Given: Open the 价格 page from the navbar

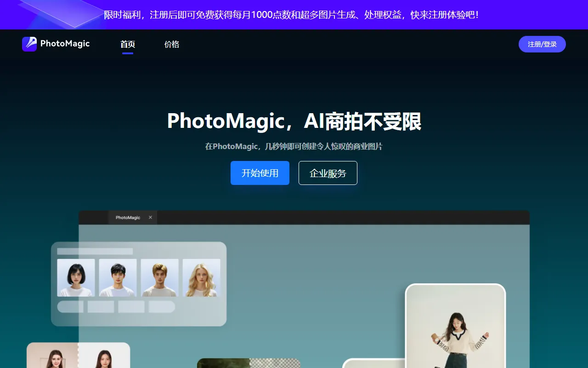Looking at the screenshot, I should click(x=171, y=44).
